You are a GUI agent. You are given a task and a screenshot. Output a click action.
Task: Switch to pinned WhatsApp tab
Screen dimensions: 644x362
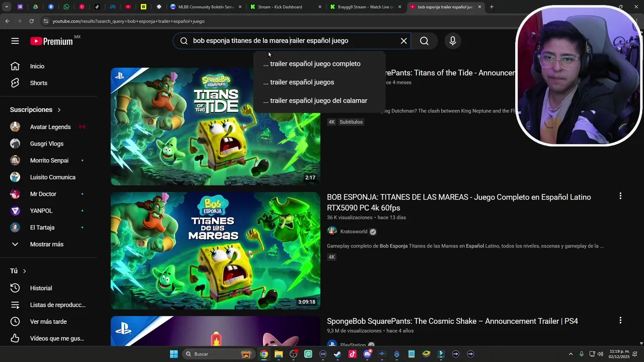(66, 7)
